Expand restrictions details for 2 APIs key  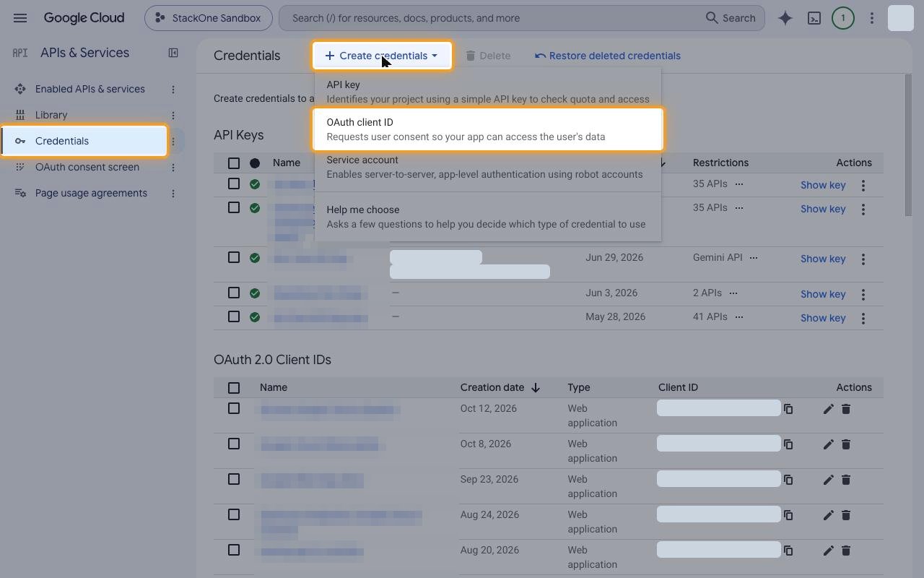click(x=733, y=293)
